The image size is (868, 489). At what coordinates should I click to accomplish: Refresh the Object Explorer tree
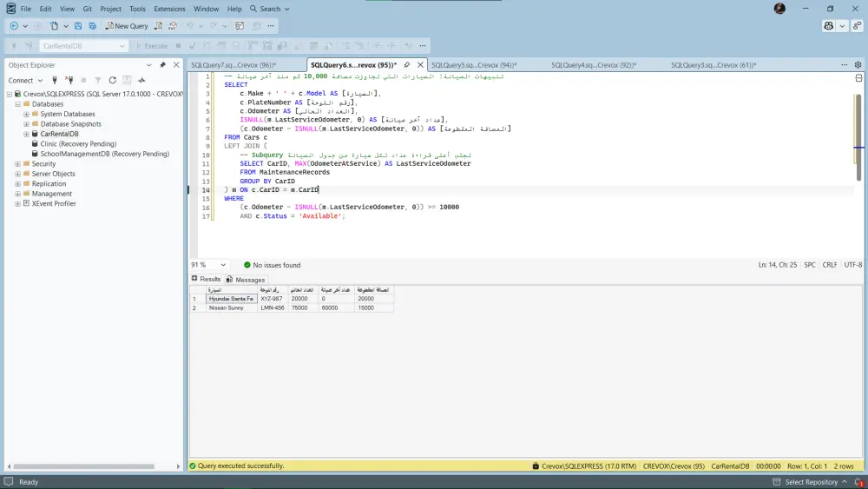(x=112, y=80)
